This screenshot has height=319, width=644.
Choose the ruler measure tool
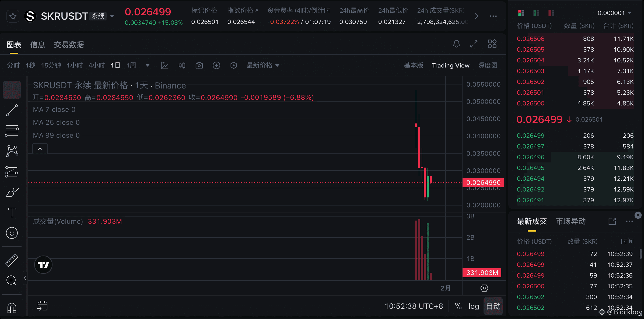(x=12, y=260)
